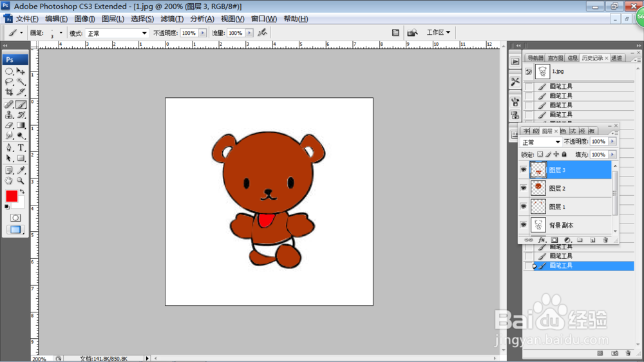
Task: Select the Eyedropper tool
Action: (x=21, y=170)
